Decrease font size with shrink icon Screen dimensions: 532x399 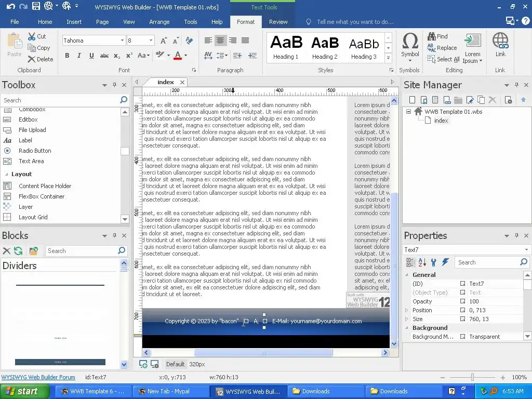click(176, 41)
